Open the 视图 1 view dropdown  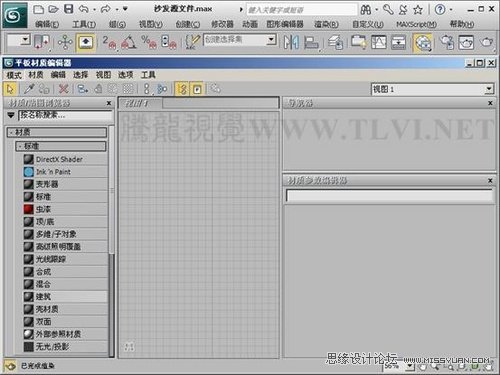point(489,89)
